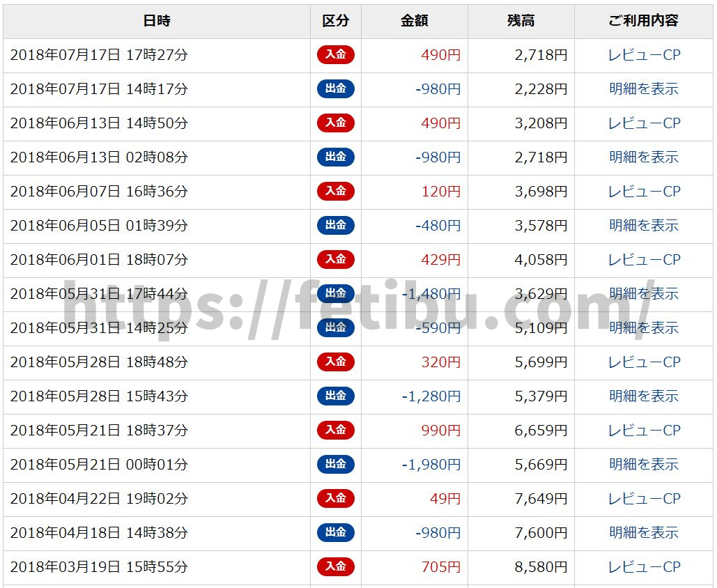Select the 出金 badge for the -480円 withdrawal
This screenshot has height=588, width=717.
pos(335,226)
